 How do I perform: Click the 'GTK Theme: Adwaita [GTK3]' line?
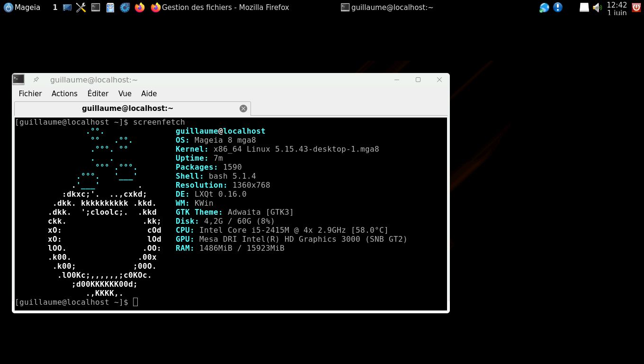[x=235, y=212]
